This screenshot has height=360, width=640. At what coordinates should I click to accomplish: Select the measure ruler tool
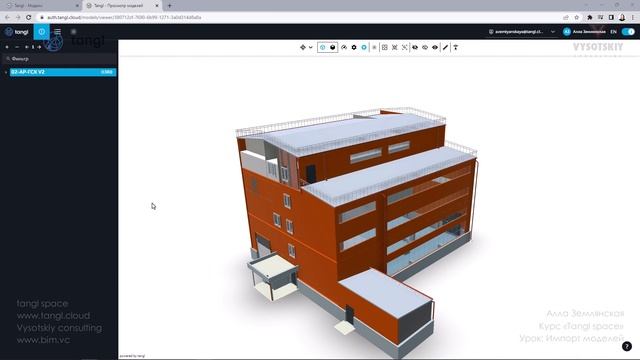pos(445,47)
